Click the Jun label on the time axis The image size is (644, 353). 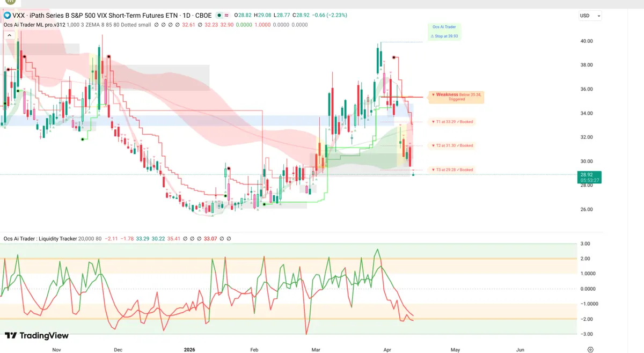coord(520,349)
